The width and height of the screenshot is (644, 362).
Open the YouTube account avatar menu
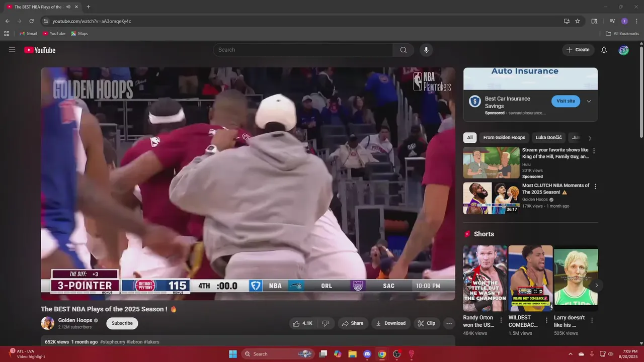[624, 50]
